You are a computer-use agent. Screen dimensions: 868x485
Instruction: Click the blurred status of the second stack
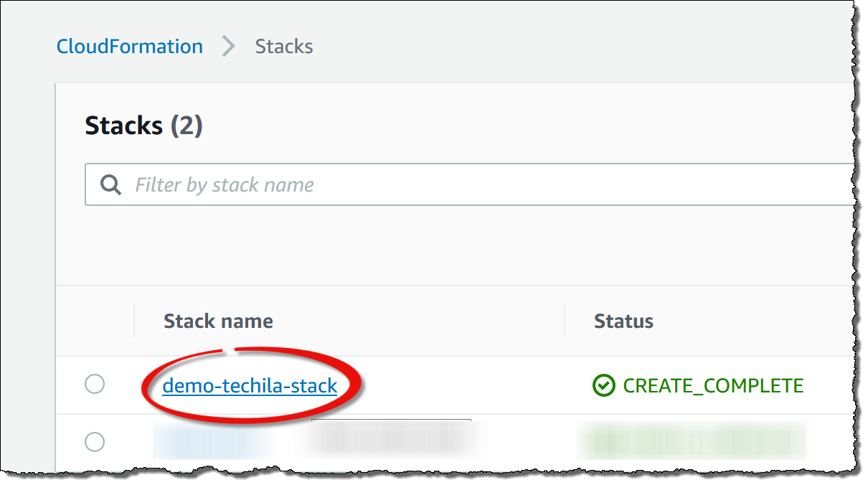[x=692, y=441]
